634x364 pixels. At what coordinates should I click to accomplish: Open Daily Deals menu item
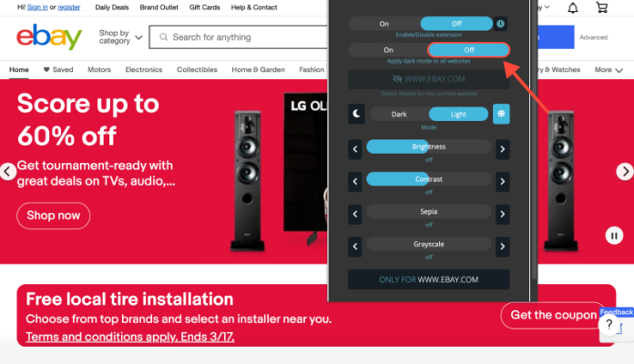(x=112, y=7)
